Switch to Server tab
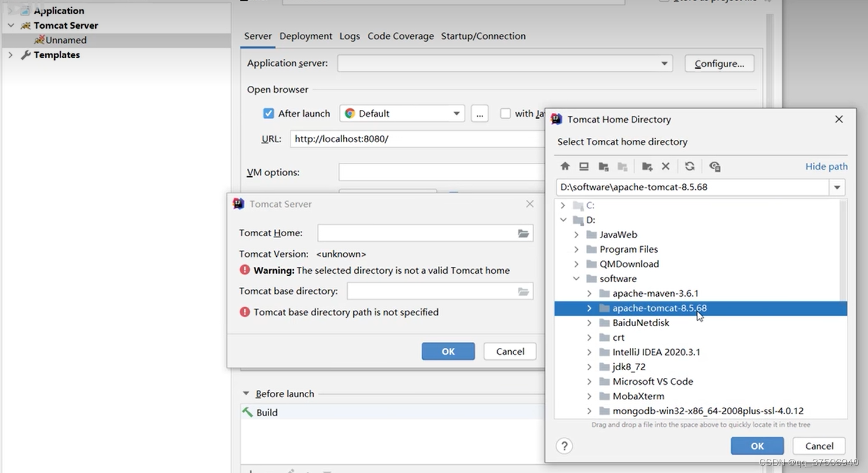This screenshot has width=868, height=473. pyautogui.click(x=258, y=36)
